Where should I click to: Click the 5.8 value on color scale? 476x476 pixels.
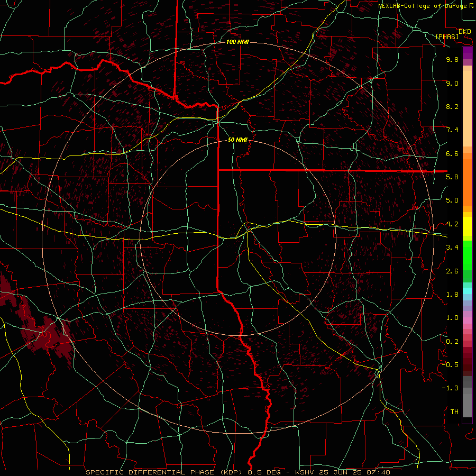click(x=452, y=177)
